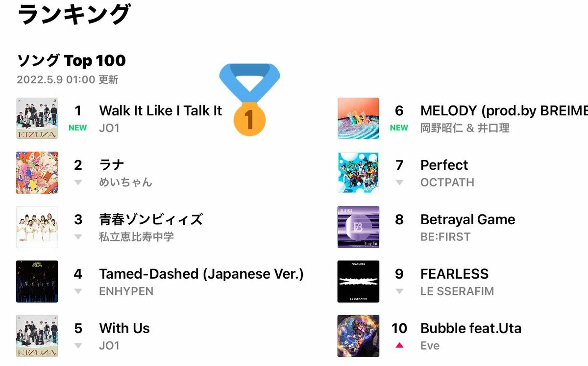Select the 青春ゾンビィズ album artwork
This screenshot has height=366, width=588.
click(37, 227)
